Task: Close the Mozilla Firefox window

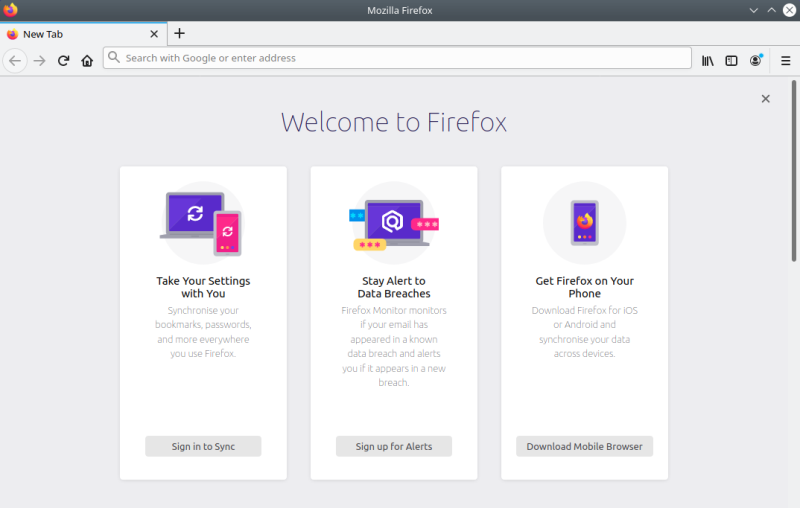Action: click(789, 10)
